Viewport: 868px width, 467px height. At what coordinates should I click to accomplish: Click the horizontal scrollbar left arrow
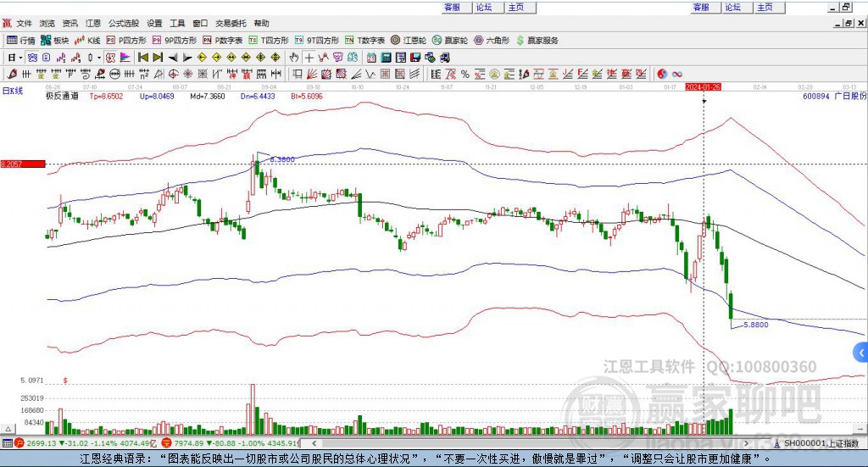[314, 443]
